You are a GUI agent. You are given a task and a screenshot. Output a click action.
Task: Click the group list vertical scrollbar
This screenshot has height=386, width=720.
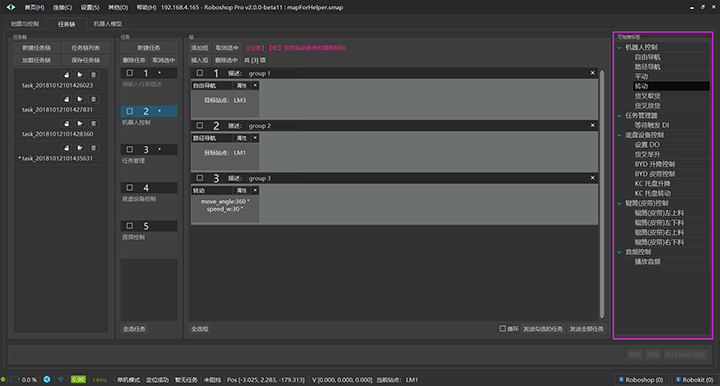[x=602, y=194]
